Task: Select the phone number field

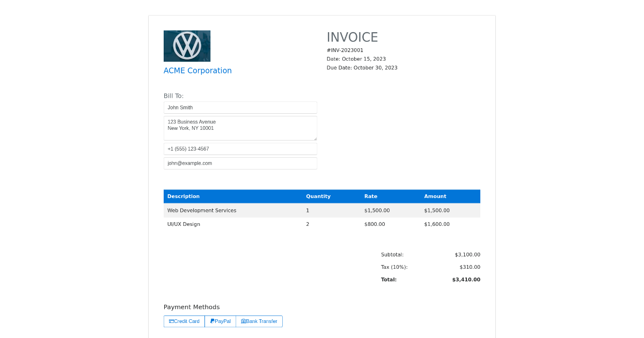Action: (x=240, y=149)
